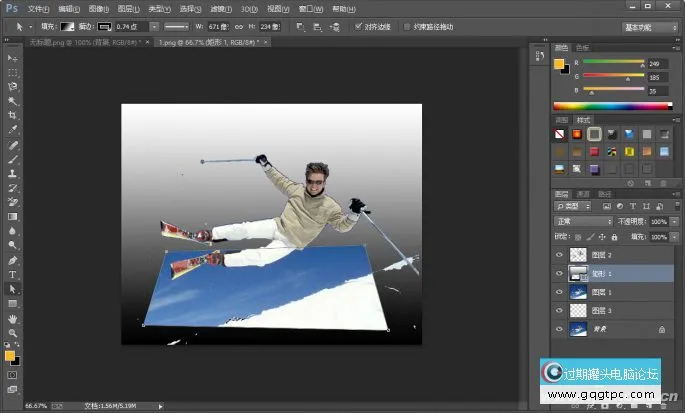Open the 图像 menu in the menu bar
This screenshot has height=413, width=685.
coord(97,8)
